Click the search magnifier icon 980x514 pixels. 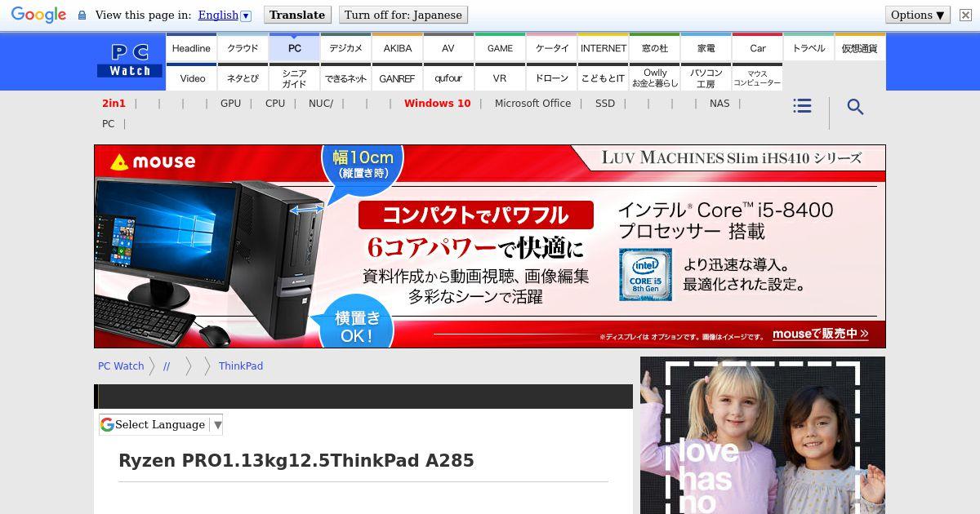point(855,107)
